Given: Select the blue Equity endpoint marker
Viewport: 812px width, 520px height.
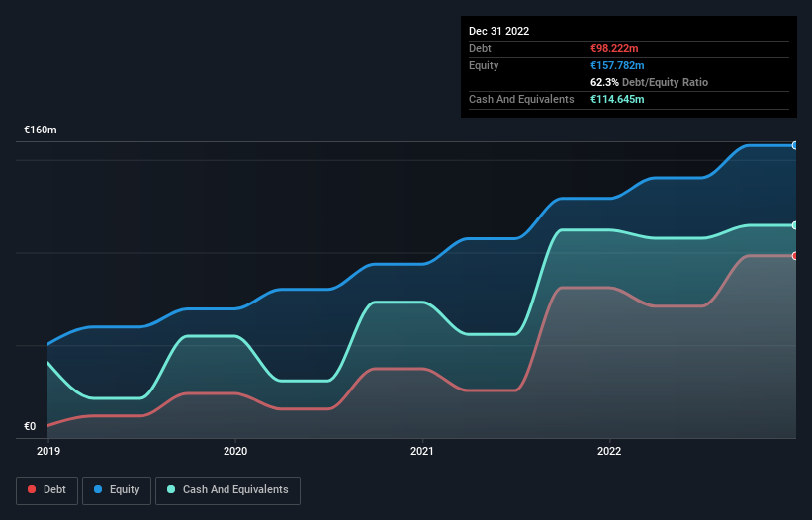Looking at the screenshot, I should point(795,146).
